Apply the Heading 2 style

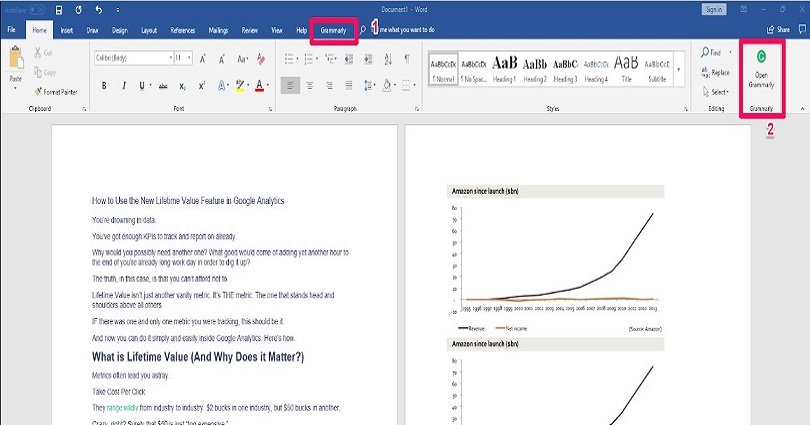pyautogui.click(x=535, y=69)
